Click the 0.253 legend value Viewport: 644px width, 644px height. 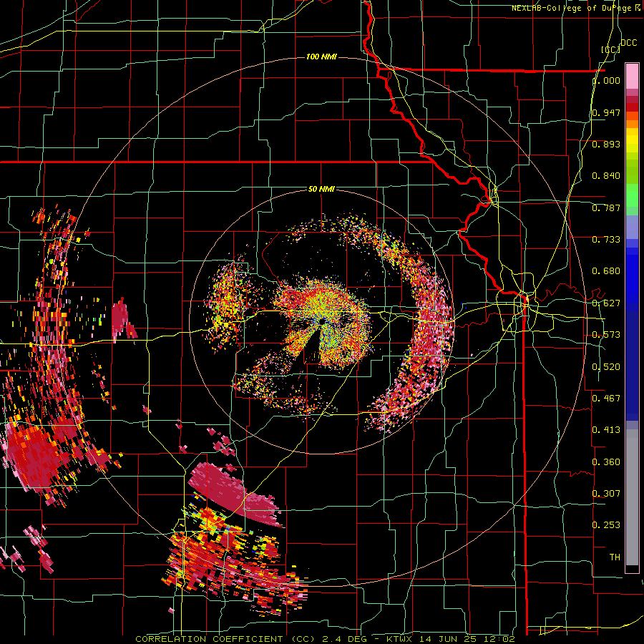pyautogui.click(x=606, y=525)
